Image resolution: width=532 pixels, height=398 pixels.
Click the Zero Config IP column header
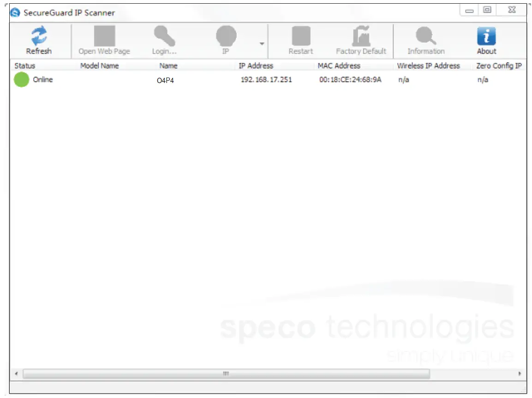click(499, 65)
